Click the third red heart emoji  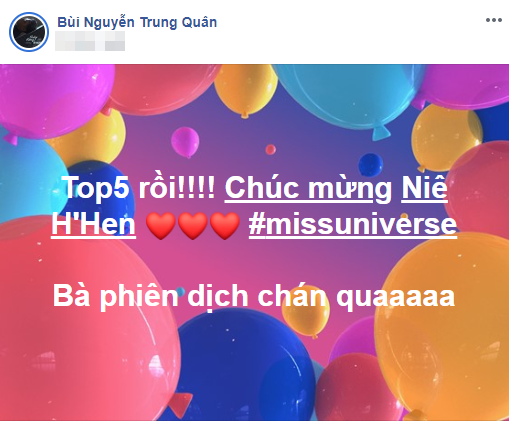(x=225, y=225)
